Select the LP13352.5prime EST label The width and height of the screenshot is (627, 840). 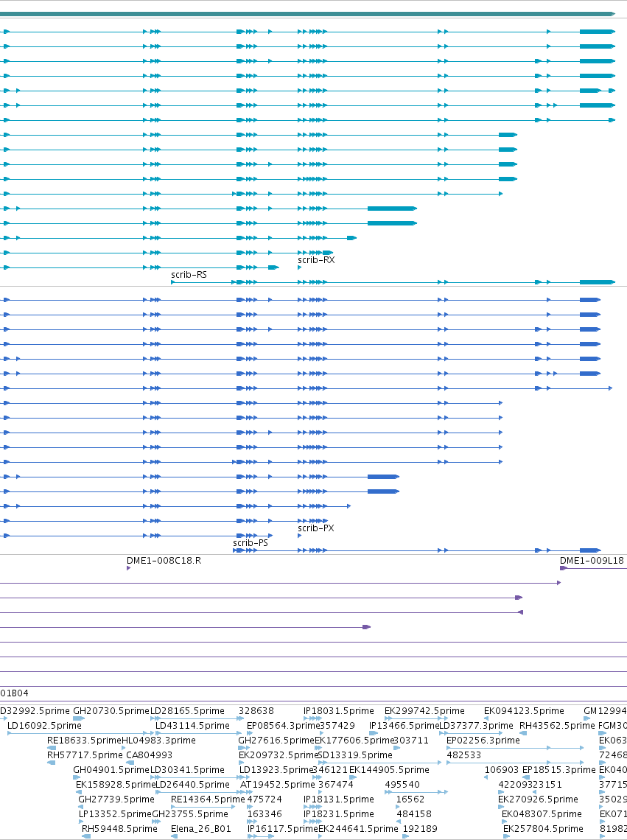pyautogui.click(x=115, y=814)
